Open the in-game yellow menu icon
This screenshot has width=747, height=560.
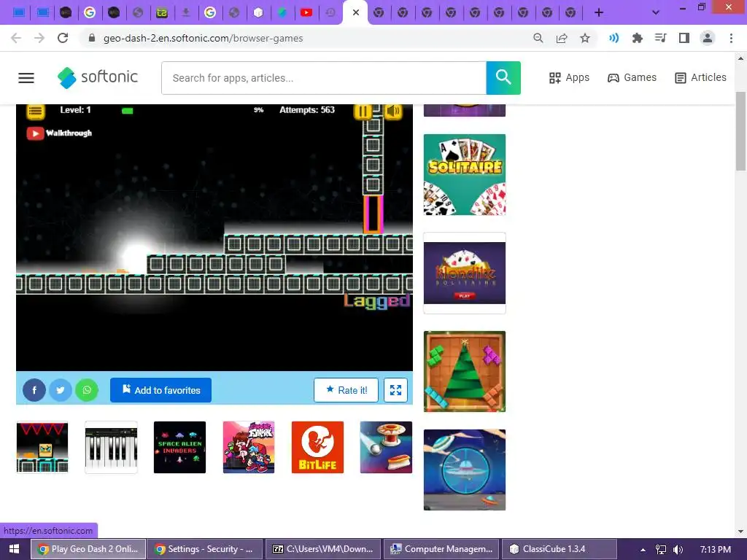[35, 112]
